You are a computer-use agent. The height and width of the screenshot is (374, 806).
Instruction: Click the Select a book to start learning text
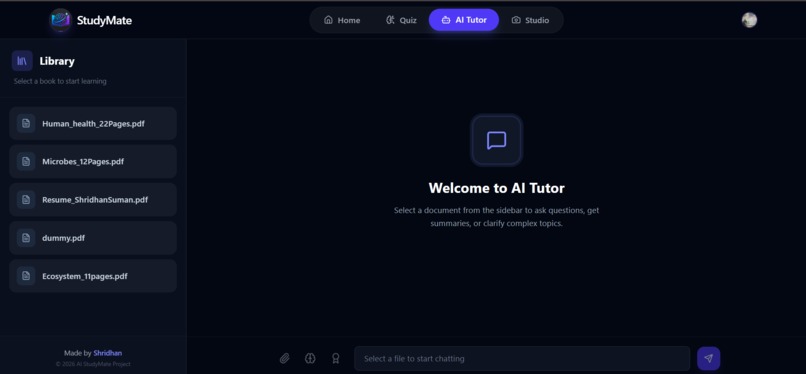point(60,81)
